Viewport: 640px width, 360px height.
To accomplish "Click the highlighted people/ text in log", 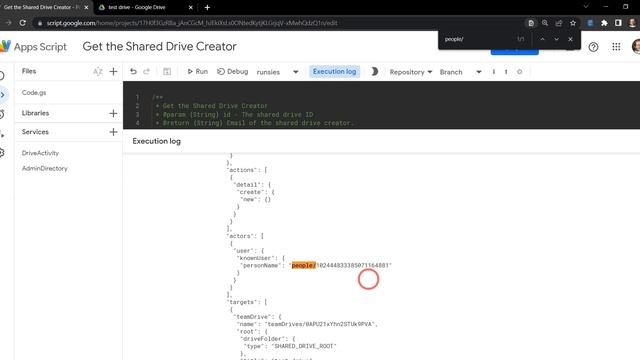I will tap(304, 265).
